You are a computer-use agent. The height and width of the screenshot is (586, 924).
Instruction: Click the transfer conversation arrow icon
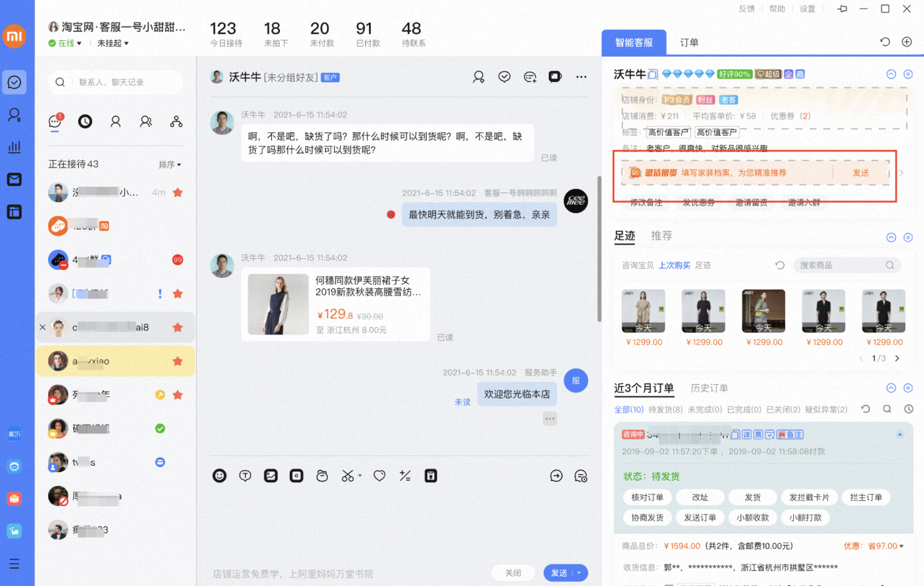click(556, 476)
